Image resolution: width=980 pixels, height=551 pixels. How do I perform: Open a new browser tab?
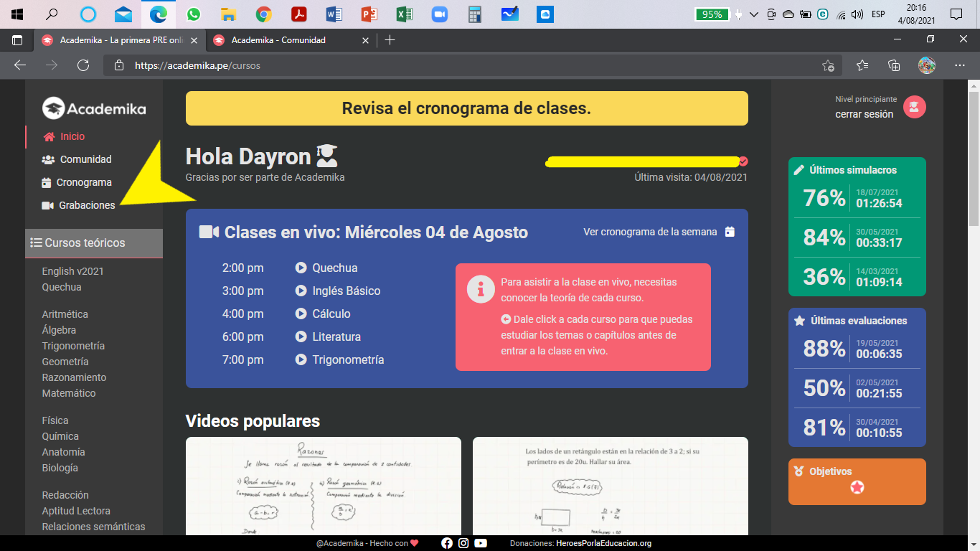tap(390, 40)
